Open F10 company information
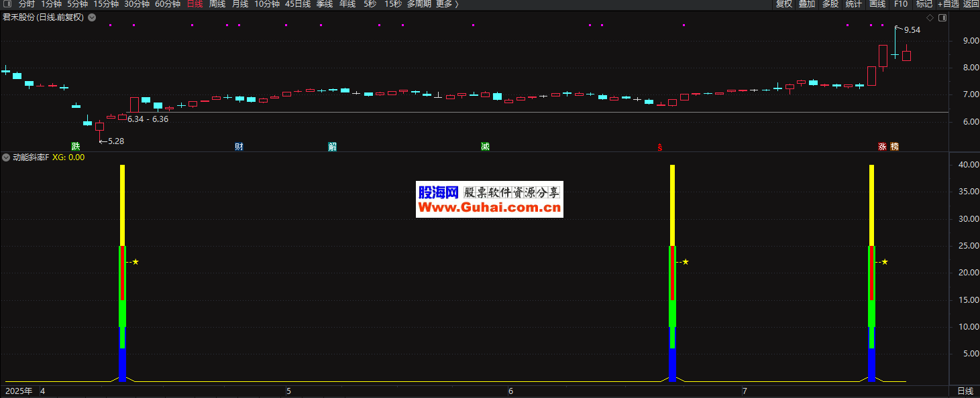The height and width of the screenshot is (398, 980). pyautogui.click(x=901, y=4)
